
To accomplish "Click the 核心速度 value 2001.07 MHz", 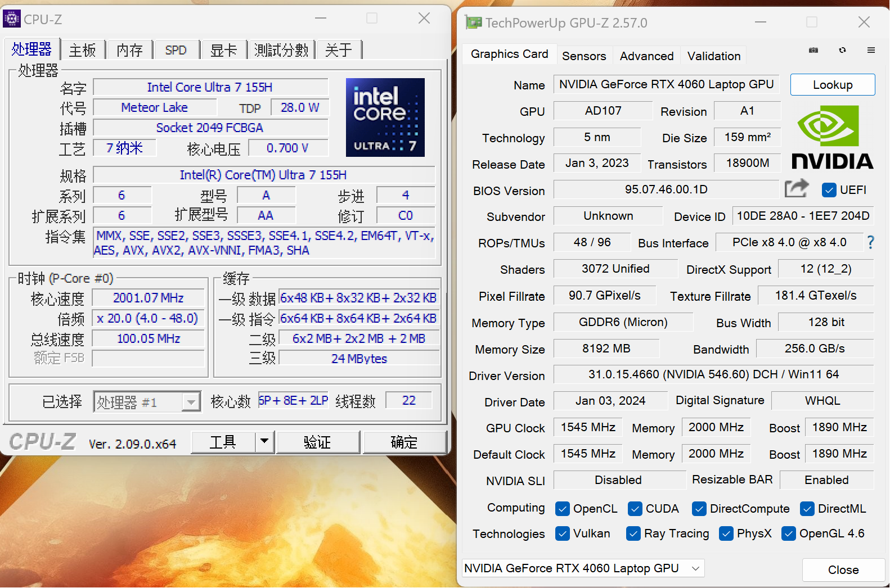I will click(149, 298).
